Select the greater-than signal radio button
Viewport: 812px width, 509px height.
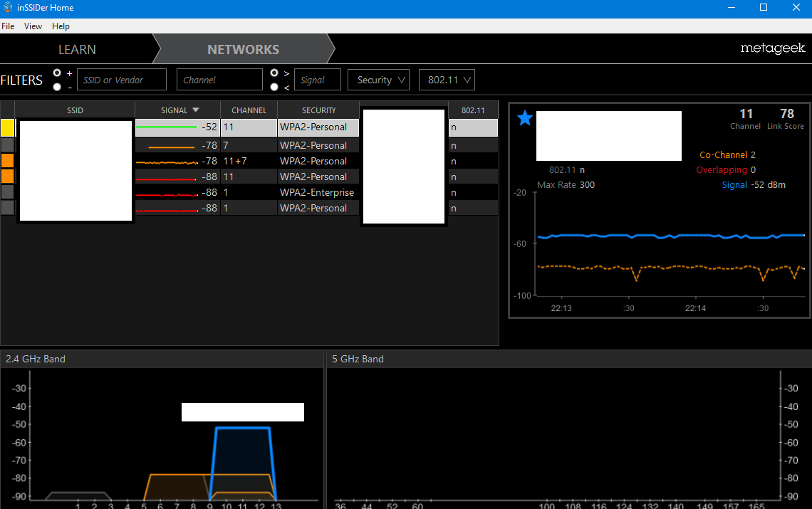(274, 73)
